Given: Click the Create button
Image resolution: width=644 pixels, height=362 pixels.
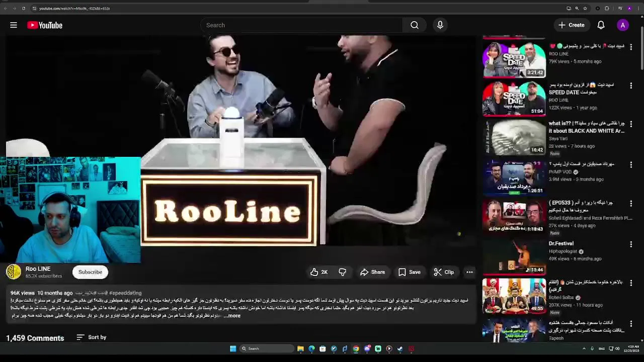Looking at the screenshot, I should [571, 25].
